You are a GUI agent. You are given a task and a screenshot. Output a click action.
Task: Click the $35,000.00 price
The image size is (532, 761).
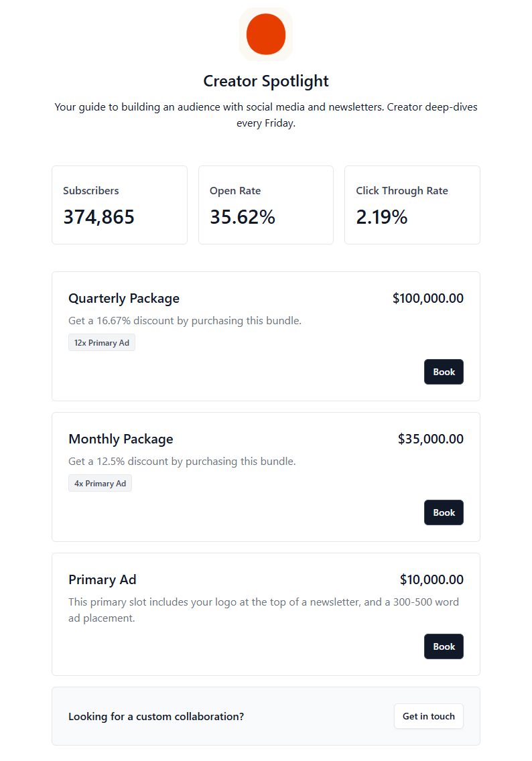[x=430, y=439]
